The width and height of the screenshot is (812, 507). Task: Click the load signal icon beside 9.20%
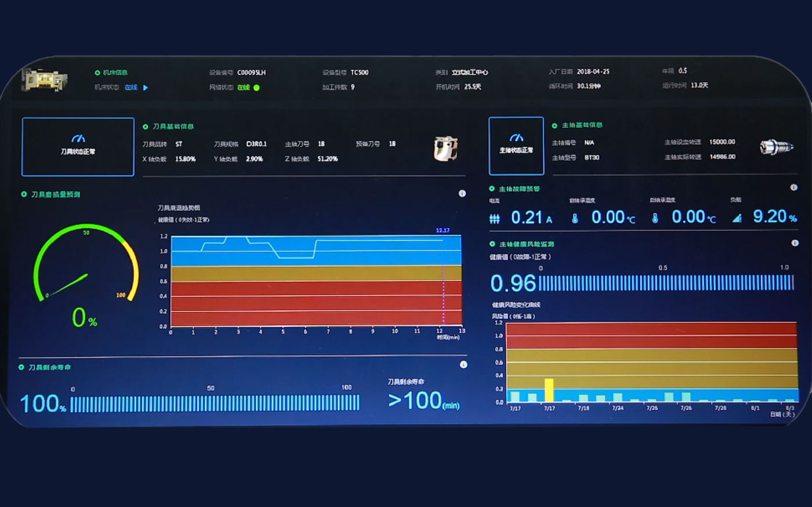click(737, 218)
